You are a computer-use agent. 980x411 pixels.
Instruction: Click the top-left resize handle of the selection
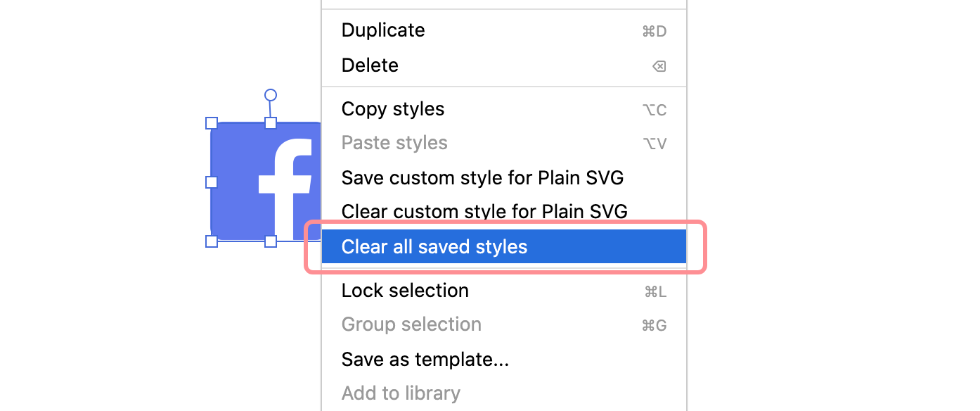pyautogui.click(x=212, y=122)
